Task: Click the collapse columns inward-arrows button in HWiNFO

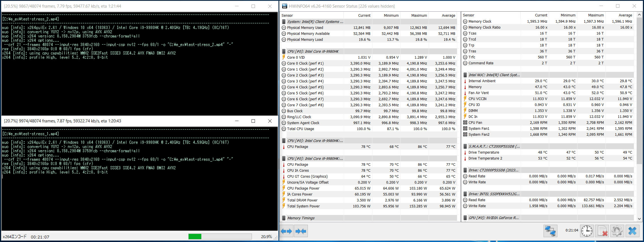Action: 301,231
